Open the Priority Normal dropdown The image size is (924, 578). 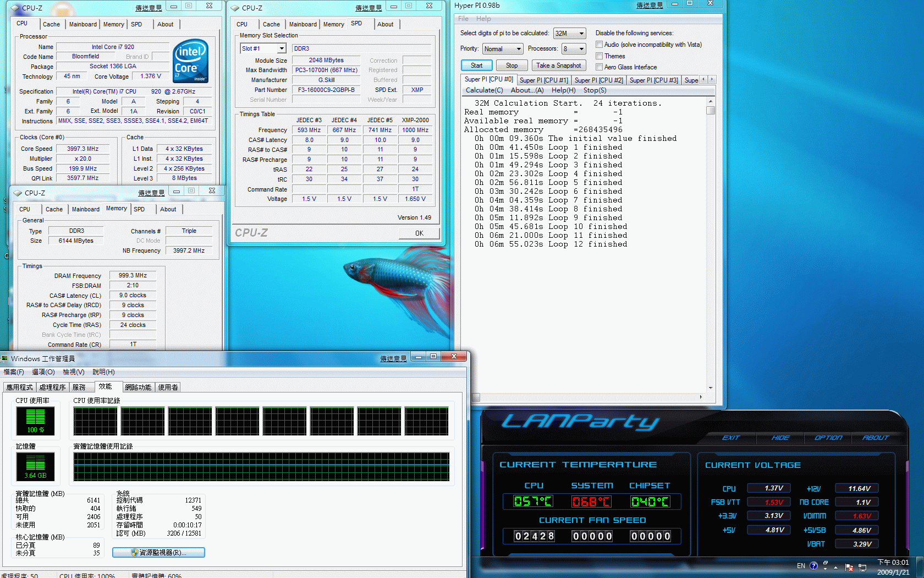coord(502,49)
